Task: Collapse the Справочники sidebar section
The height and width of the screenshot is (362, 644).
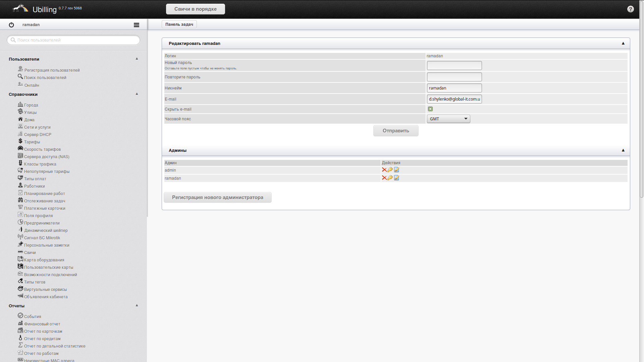Action: pyautogui.click(x=137, y=94)
